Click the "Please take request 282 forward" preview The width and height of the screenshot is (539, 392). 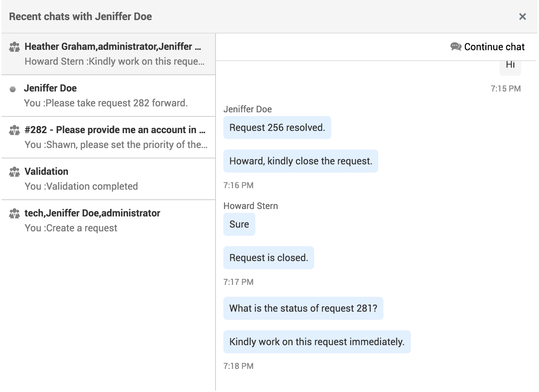(x=106, y=103)
